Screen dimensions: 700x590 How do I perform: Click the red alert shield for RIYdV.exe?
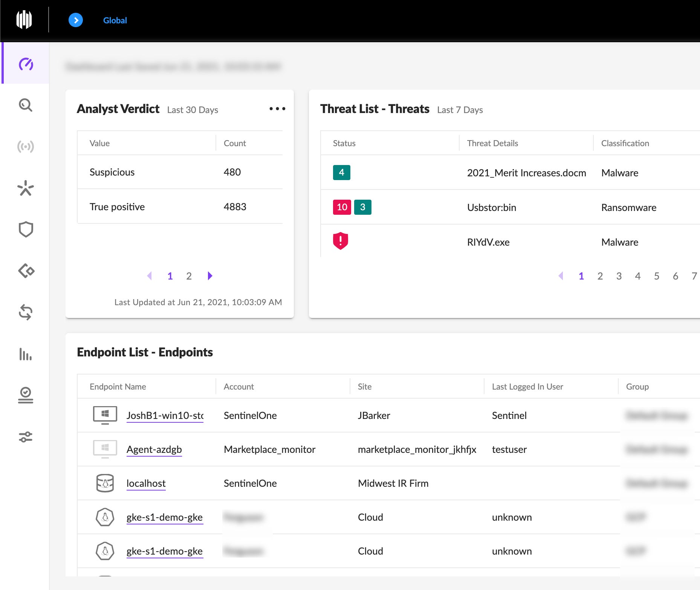340,241
